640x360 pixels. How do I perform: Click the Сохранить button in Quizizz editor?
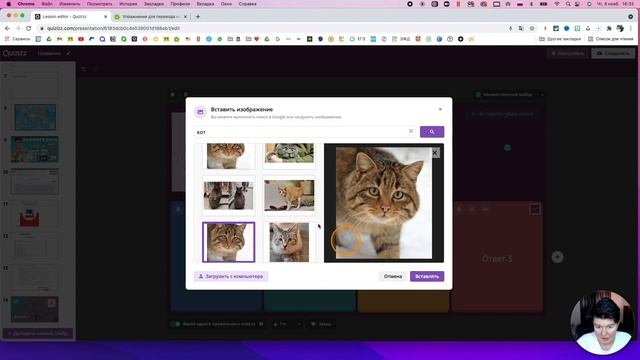(x=613, y=53)
